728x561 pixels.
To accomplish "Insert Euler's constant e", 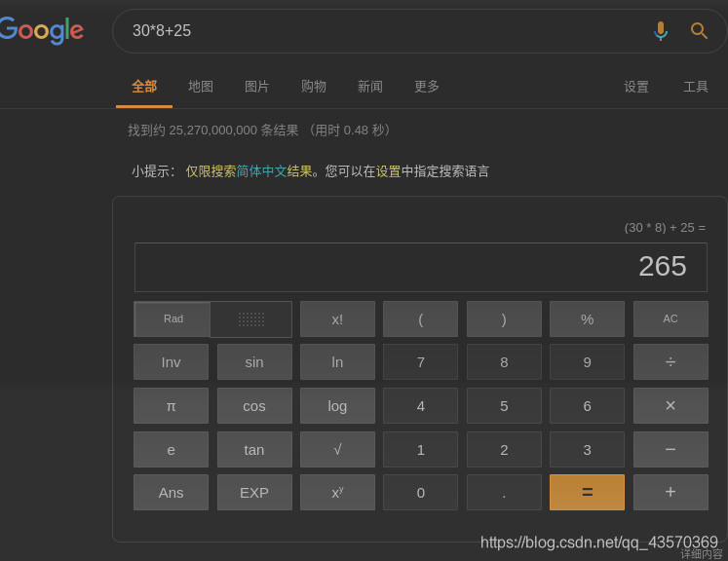I will pyautogui.click(x=171, y=449).
